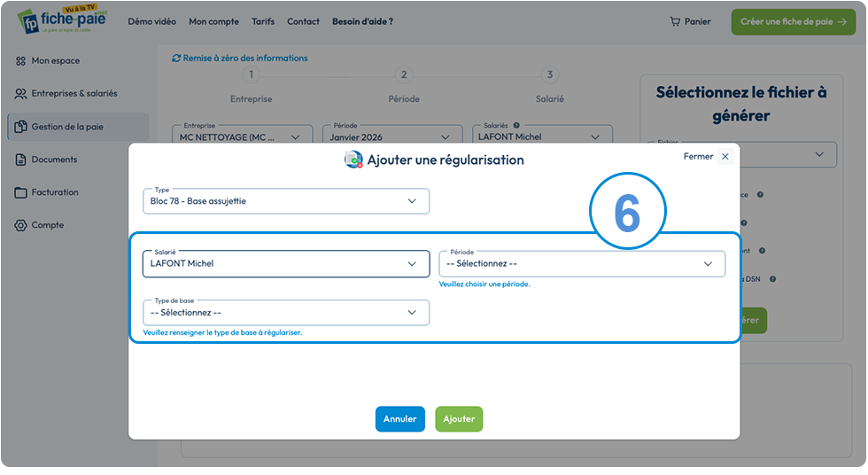This screenshot has height=475, width=868.
Task: Expand the Type dropdown Bloc 78
Action: [285, 201]
